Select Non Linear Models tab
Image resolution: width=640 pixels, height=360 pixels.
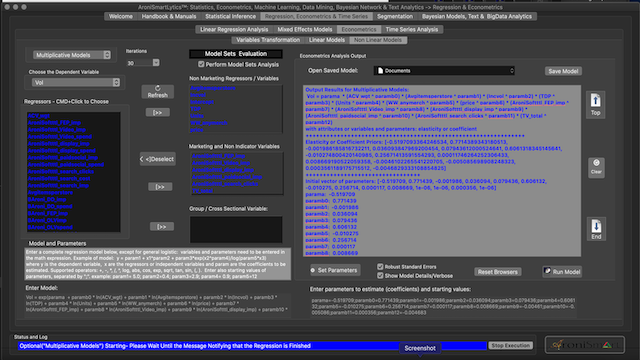(378, 40)
